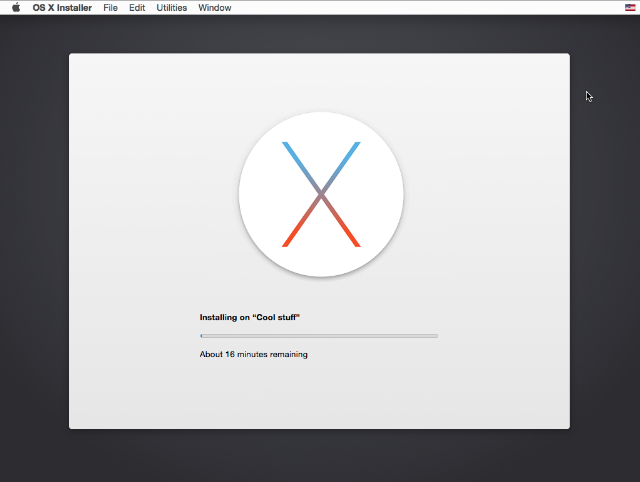
Task: Click the blue upper-left arm of the X
Action: [x=300, y=166]
